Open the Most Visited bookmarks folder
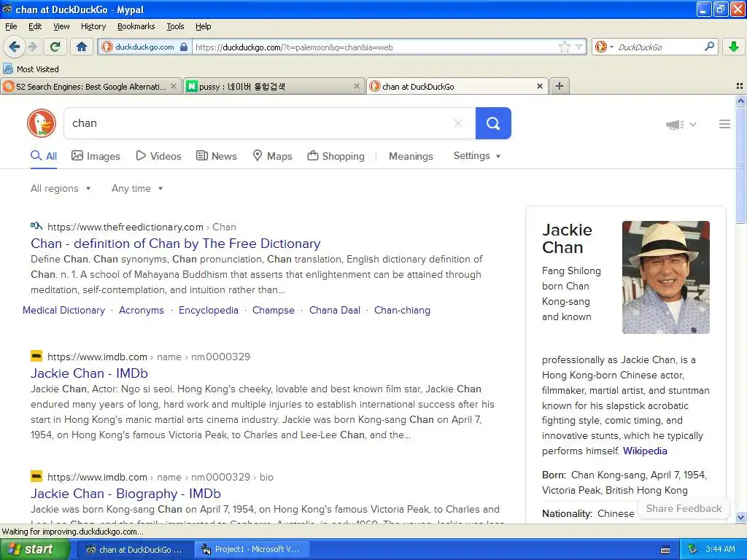This screenshot has width=747, height=560. coord(31,69)
